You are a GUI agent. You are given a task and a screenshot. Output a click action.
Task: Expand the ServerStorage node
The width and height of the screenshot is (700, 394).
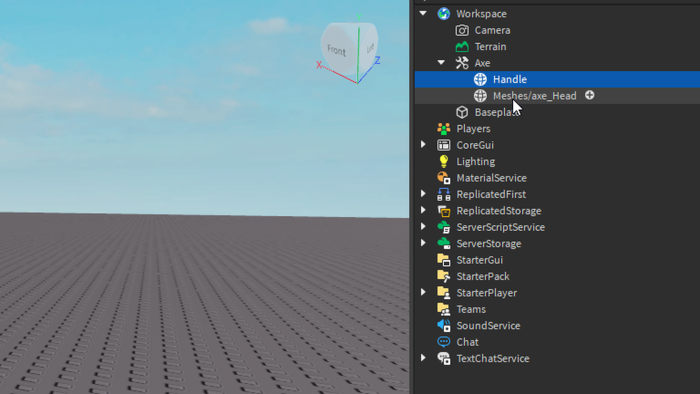(x=423, y=243)
